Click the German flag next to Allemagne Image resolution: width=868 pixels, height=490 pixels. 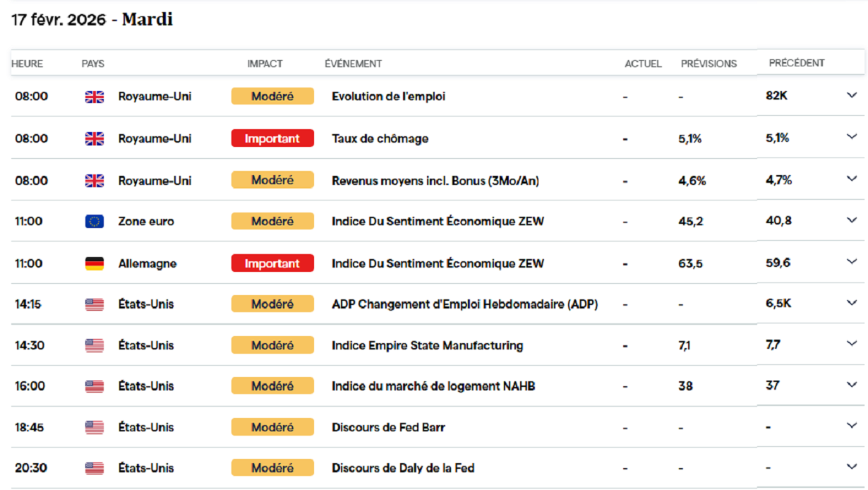click(94, 263)
